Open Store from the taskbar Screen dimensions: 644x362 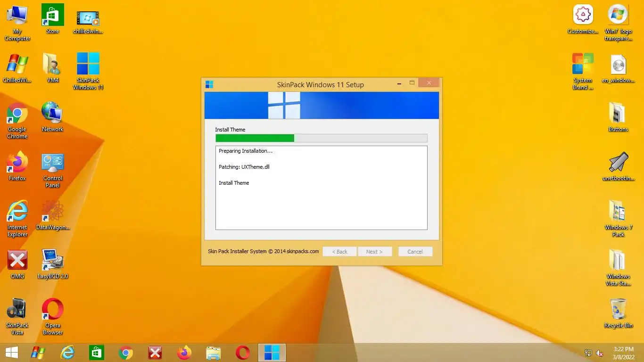coord(97,353)
